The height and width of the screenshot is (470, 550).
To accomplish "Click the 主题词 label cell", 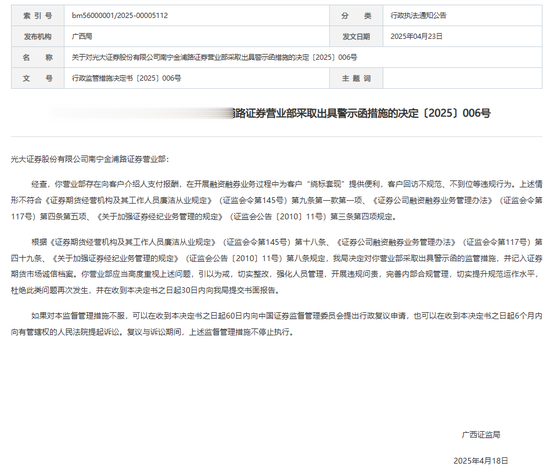I will [356, 78].
